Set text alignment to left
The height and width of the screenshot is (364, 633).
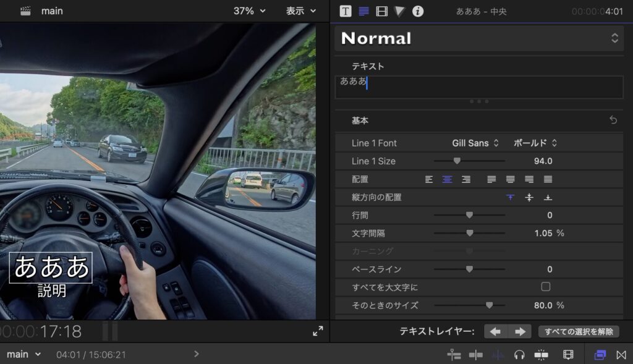429,179
